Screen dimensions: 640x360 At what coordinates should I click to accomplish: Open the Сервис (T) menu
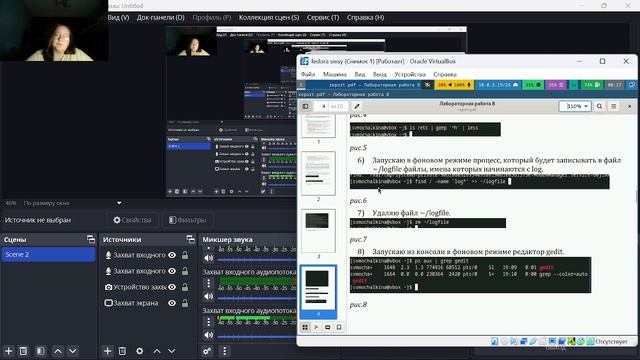click(x=323, y=18)
